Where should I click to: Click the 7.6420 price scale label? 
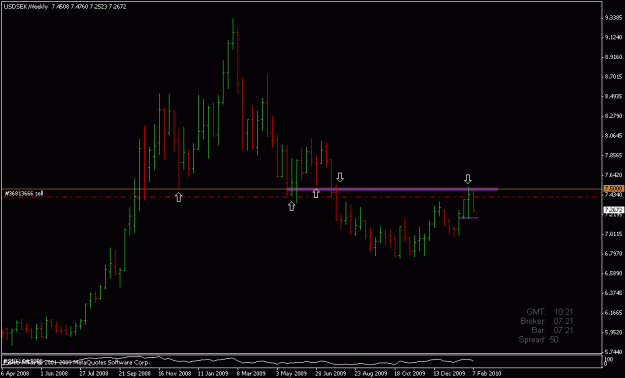tap(613, 175)
